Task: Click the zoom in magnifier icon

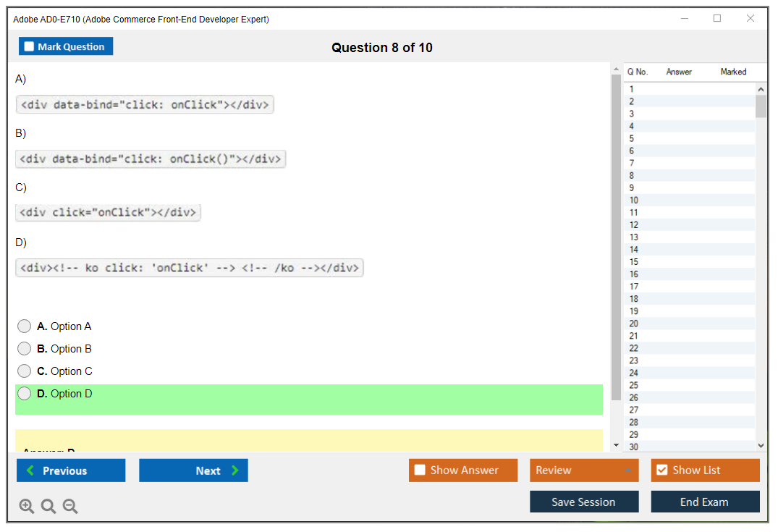Action: coord(27,507)
